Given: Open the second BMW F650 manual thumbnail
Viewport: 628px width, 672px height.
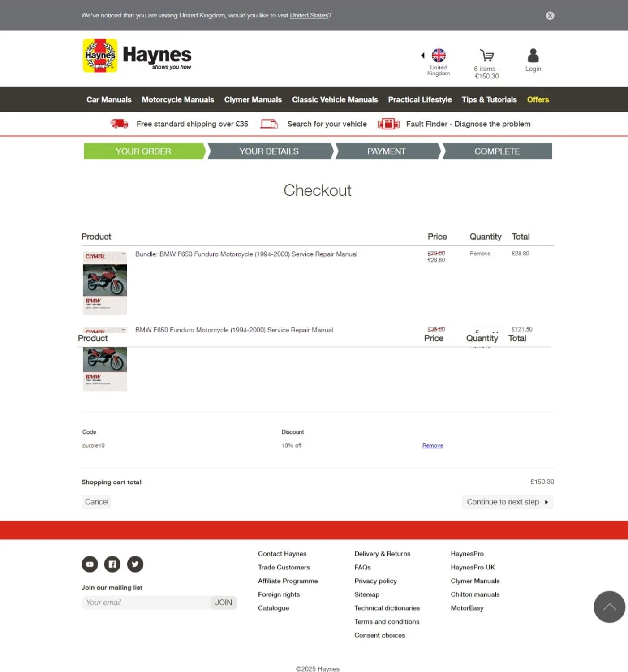Looking at the screenshot, I should click(x=105, y=360).
